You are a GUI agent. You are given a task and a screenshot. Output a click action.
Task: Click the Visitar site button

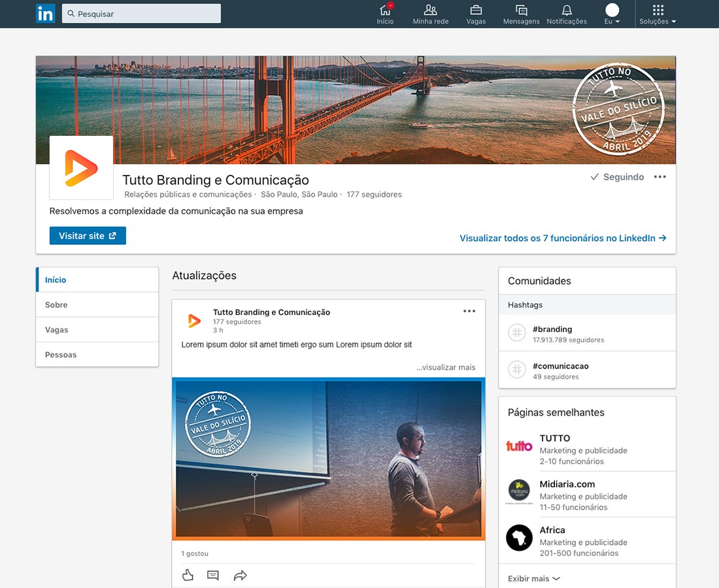pos(88,236)
